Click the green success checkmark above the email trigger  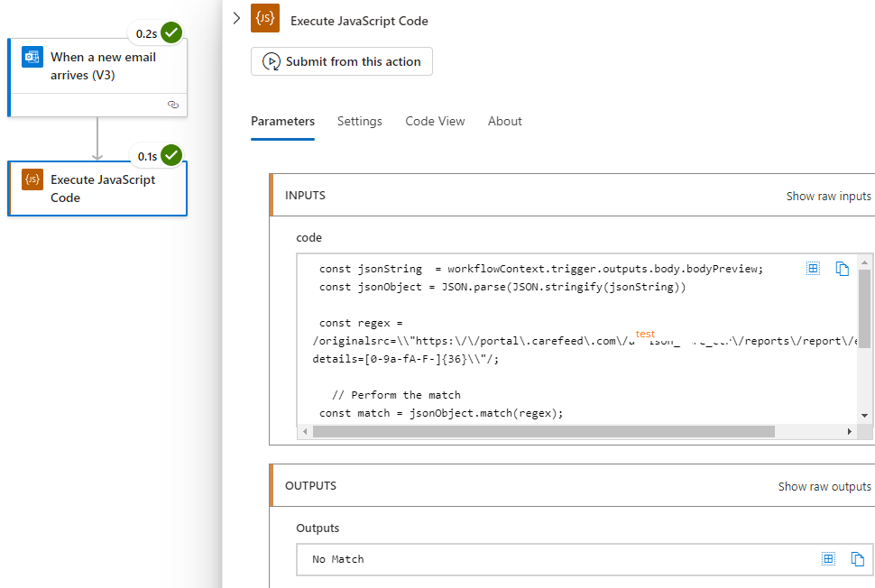click(x=171, y=32)
